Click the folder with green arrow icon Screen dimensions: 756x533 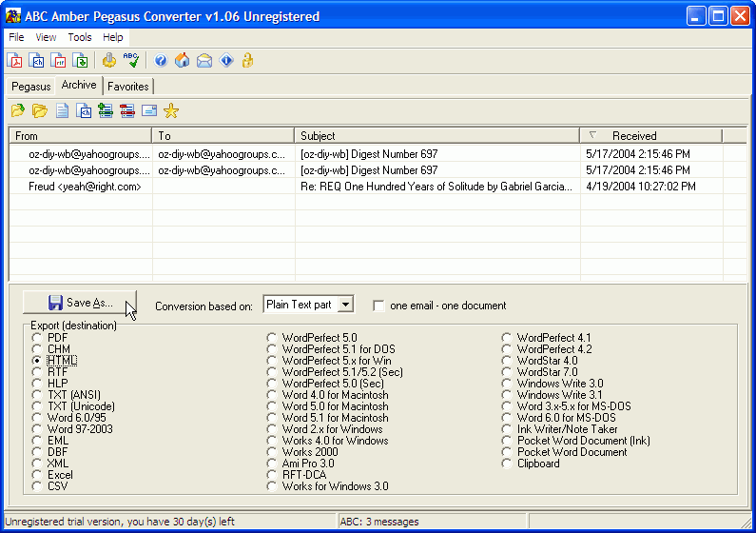click(x=18, y=111)
